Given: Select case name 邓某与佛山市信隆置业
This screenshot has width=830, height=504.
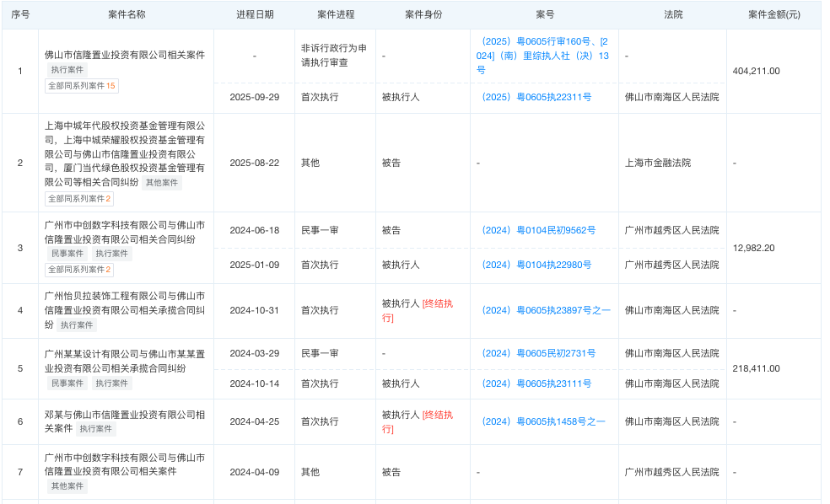Looking at the screenshot, I should 125,421.
